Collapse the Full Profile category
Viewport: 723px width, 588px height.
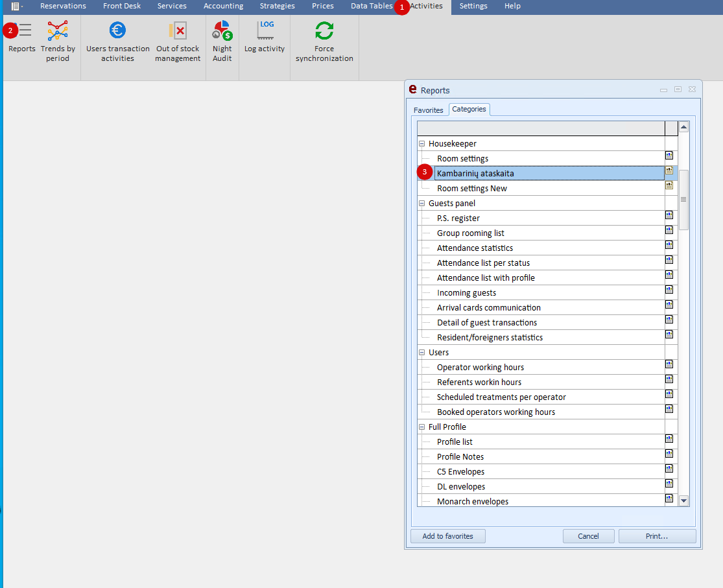421,427
